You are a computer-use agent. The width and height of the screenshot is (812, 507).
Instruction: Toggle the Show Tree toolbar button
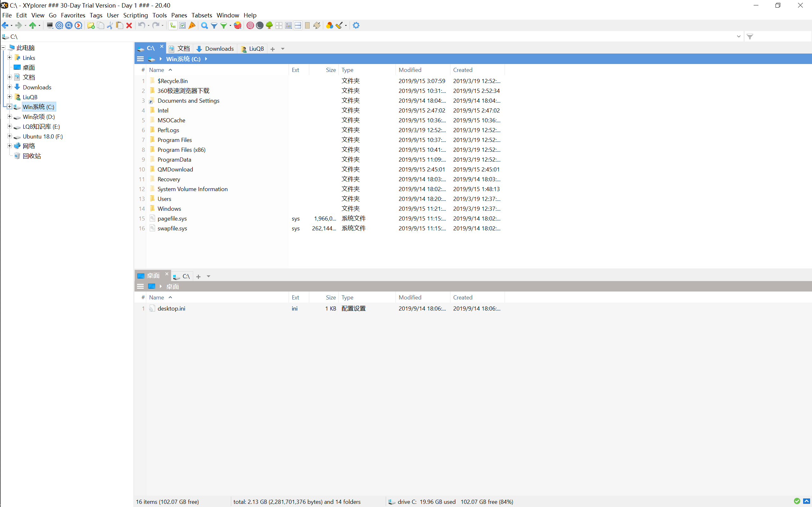(173, 25)
